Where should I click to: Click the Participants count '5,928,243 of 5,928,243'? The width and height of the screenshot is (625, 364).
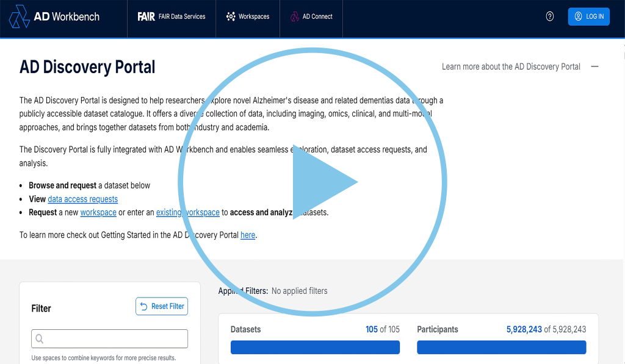tap(546, 329)
